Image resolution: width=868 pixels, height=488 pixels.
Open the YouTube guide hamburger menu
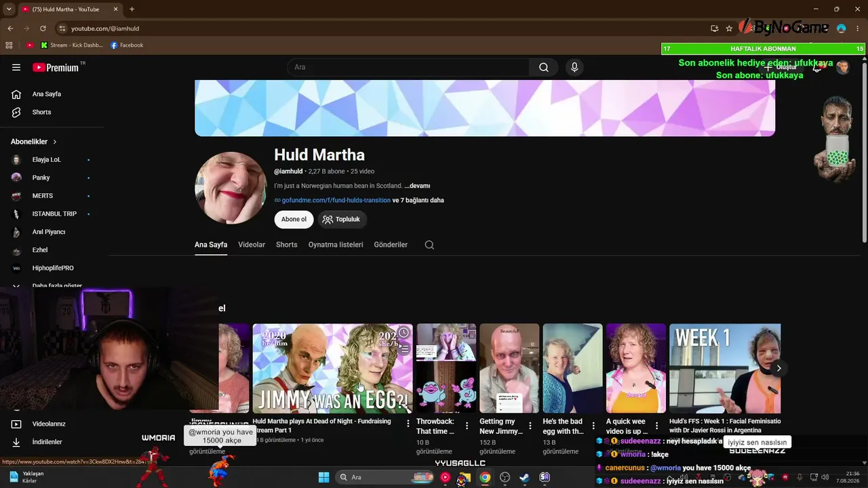pyautogui.click(x=16, y=67)
